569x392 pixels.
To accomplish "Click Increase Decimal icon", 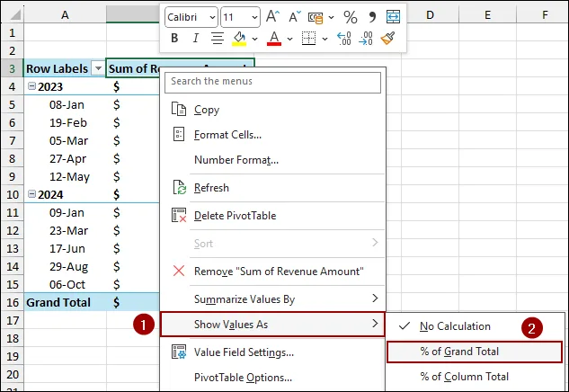I will 344,38.
